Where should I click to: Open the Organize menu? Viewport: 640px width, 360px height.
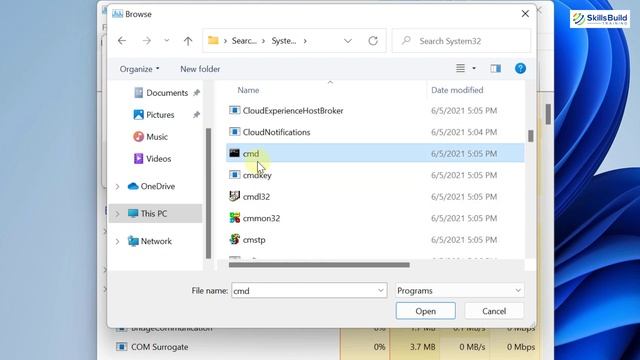(139, 69)
